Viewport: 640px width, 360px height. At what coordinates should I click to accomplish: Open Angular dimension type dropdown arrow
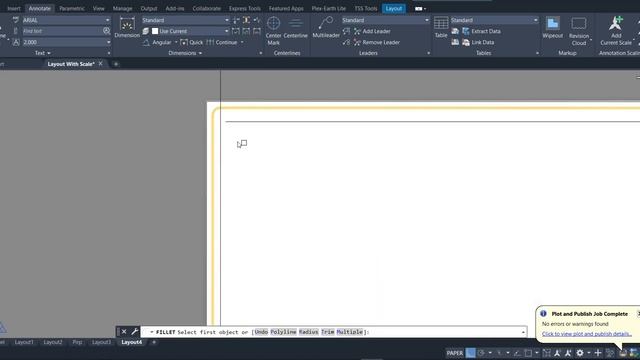point(176,42)
